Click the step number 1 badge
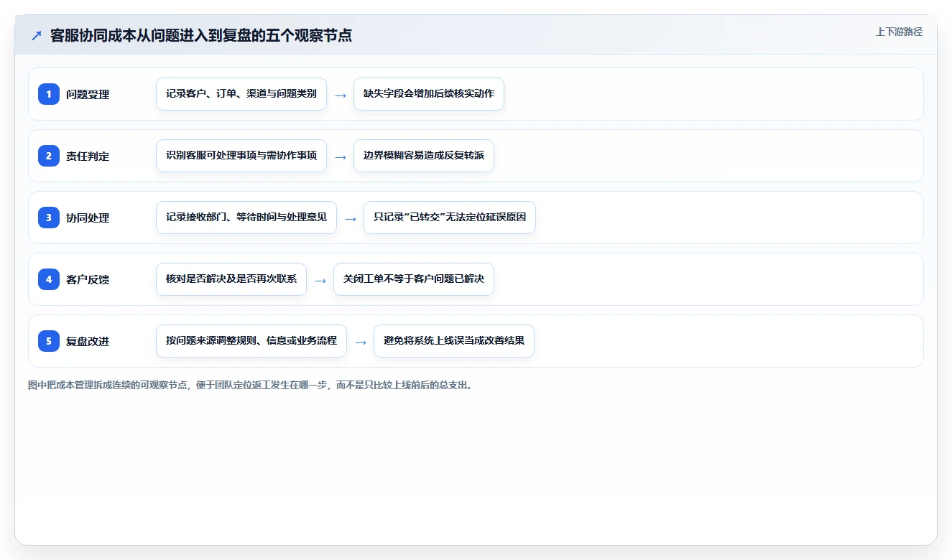This screenshot has width=952, height=560. (49, 94)
